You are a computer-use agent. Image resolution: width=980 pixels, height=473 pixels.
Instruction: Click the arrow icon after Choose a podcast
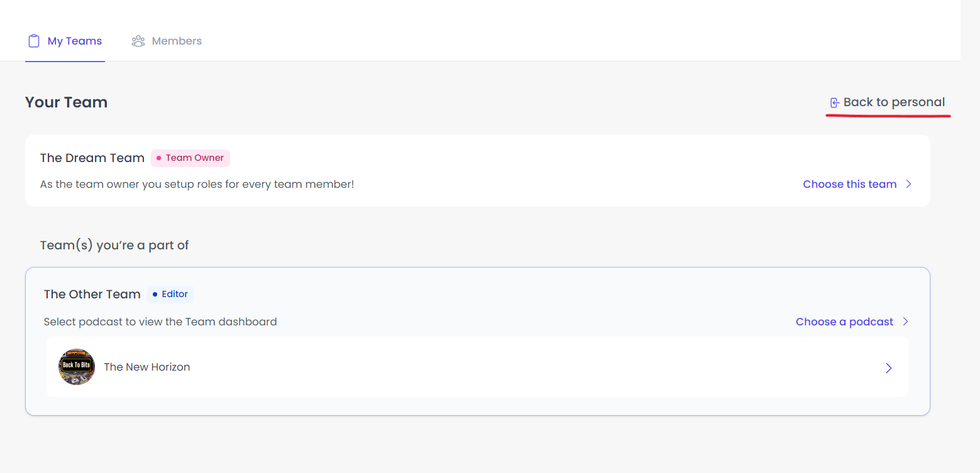coord(906,321)
